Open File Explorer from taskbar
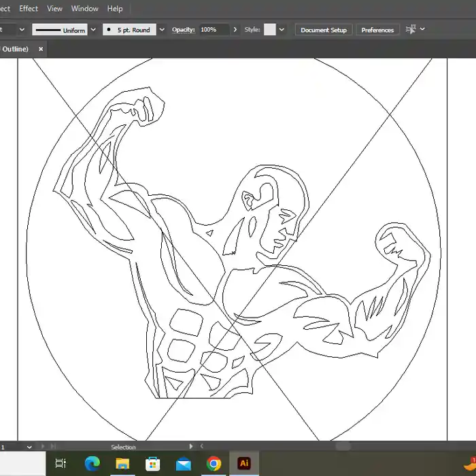Image resolution: width=476 pixels, height=476 pixels. tap(122, 463)
